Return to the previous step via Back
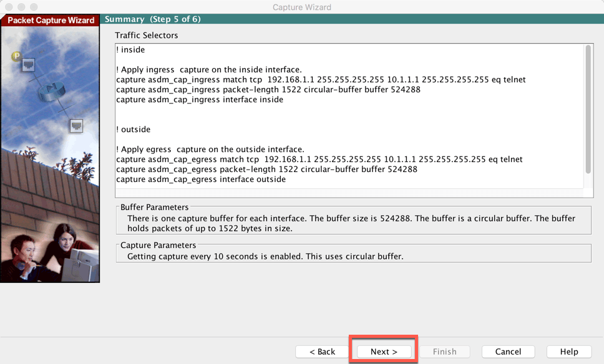Screen dimensions: 604x364 coord(321,351)
